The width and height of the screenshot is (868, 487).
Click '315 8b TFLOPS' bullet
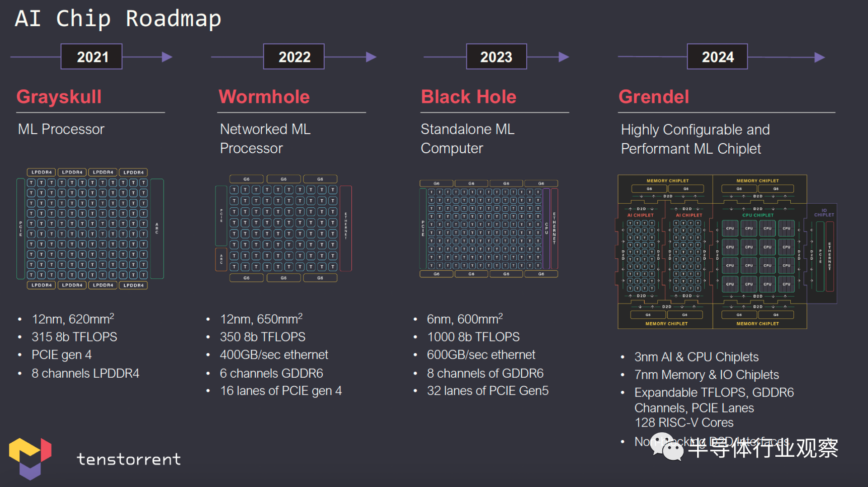tap(74, 337)
